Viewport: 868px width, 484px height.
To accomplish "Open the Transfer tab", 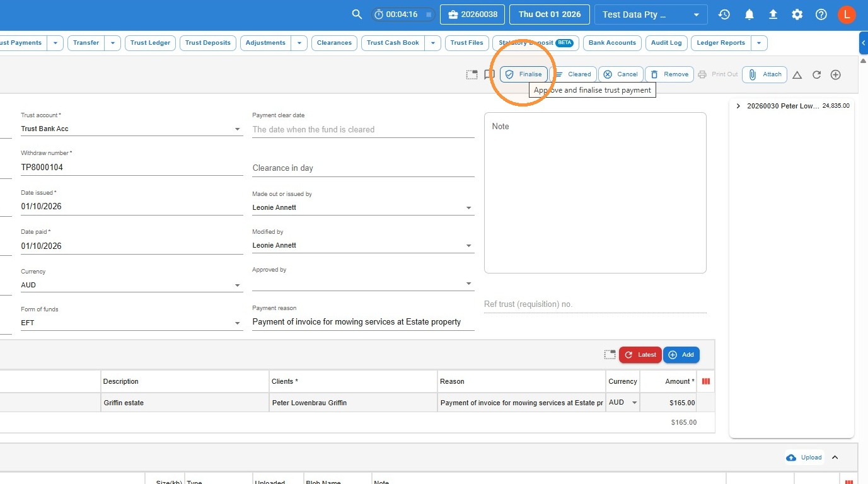I will coord(86,43).
